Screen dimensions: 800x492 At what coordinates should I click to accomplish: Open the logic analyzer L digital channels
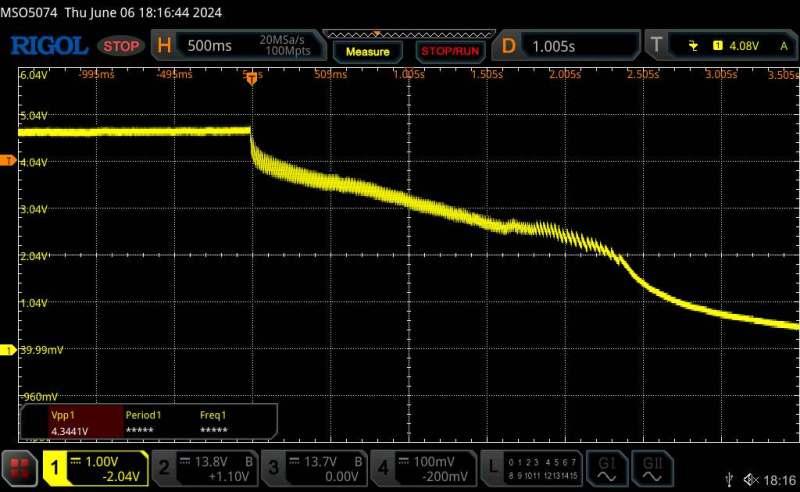click(x=530, y=467)
